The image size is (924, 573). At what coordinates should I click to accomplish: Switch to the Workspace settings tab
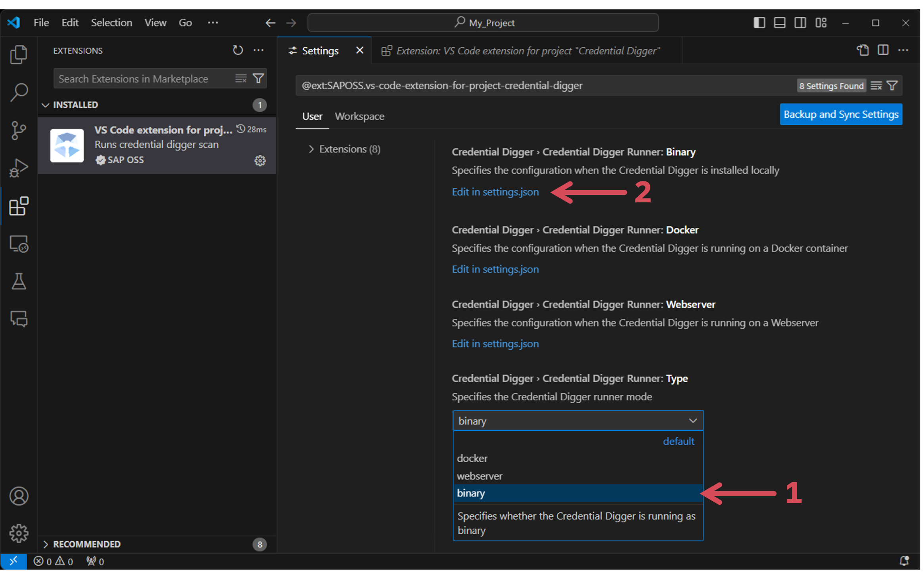click(359, 116)
